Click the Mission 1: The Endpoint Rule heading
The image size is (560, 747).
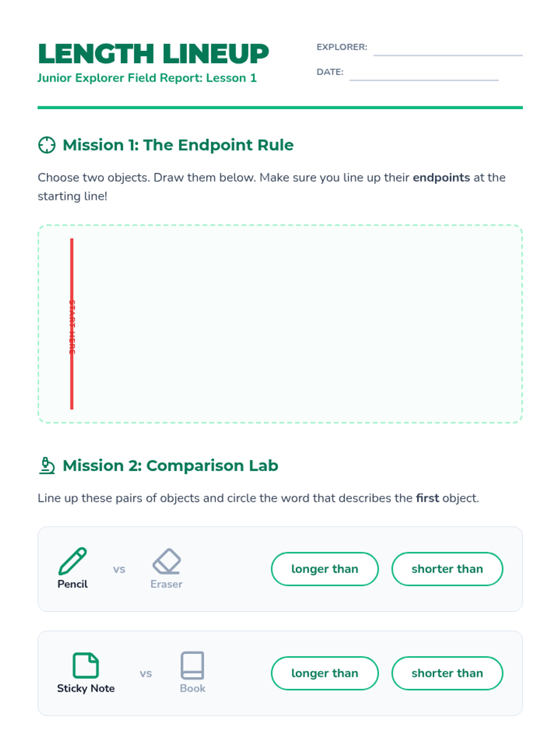point(178,145)
